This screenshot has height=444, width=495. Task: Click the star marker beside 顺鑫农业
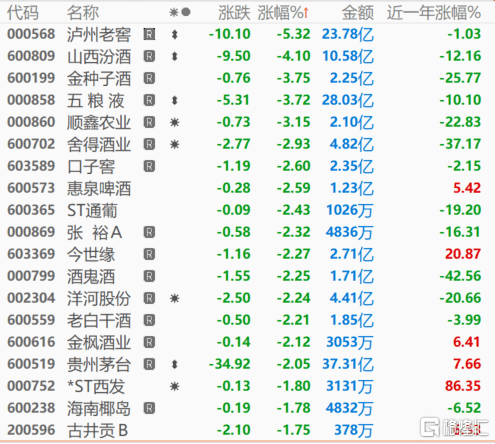click(x=175, y=122)
